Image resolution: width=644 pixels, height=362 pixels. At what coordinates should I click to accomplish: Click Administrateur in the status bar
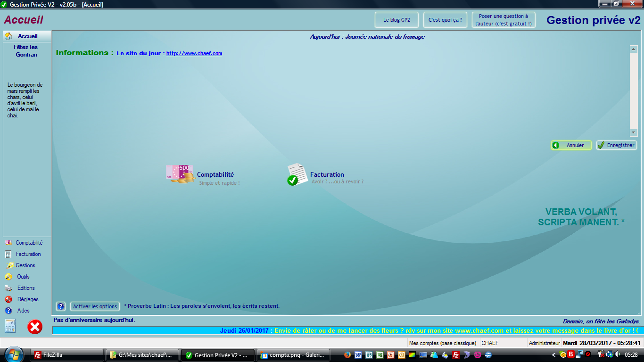(545, 343)
